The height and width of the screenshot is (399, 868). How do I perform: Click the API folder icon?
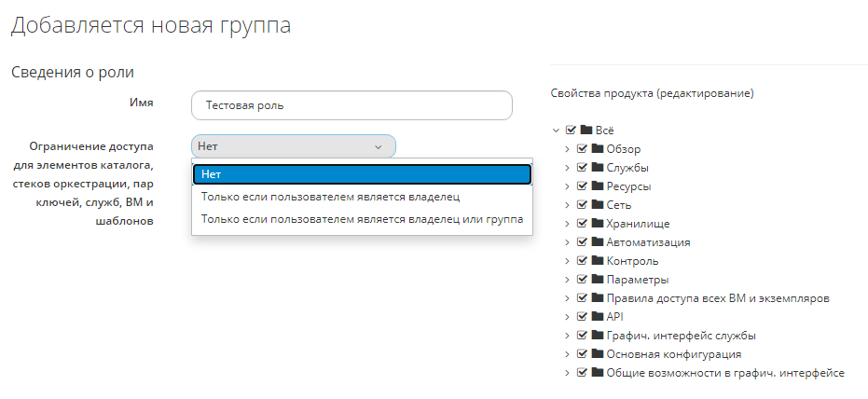598,317
